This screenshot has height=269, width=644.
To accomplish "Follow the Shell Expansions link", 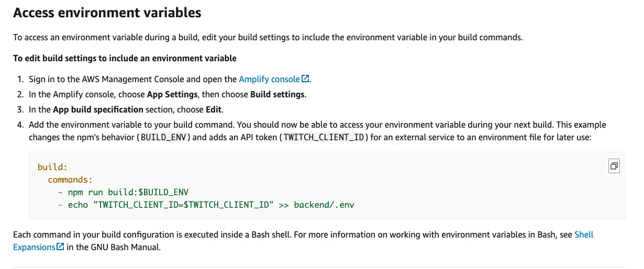I will click(584, 234).
